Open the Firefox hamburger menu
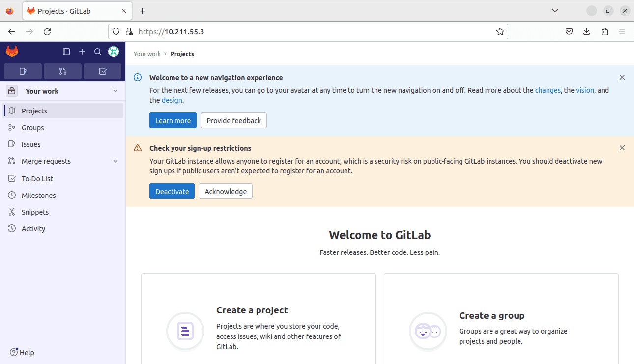 [x=622, y=31]
